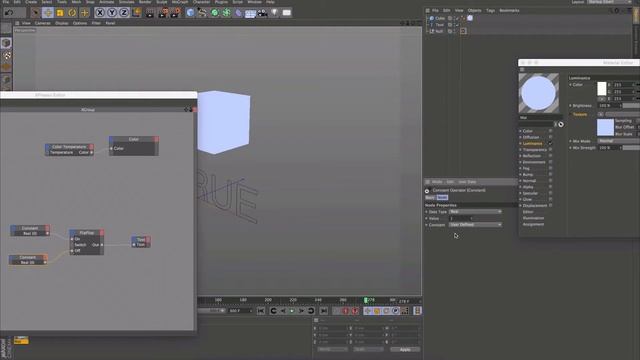Select the Null object in Object Manager
This screenshot has height=360, width=640.
pos(439,31)
